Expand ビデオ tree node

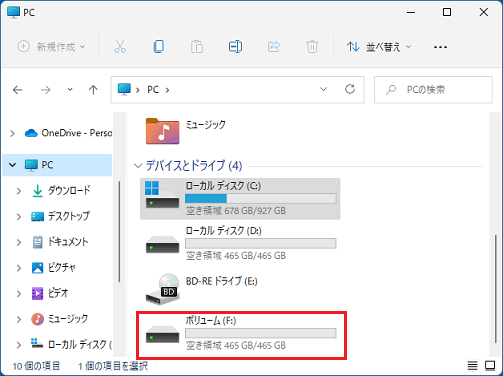coord(19,294)
